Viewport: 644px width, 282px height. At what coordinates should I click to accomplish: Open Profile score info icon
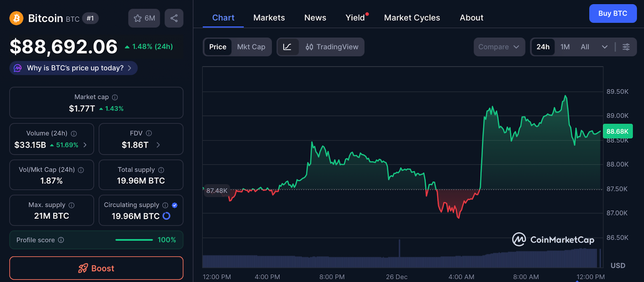61,240
